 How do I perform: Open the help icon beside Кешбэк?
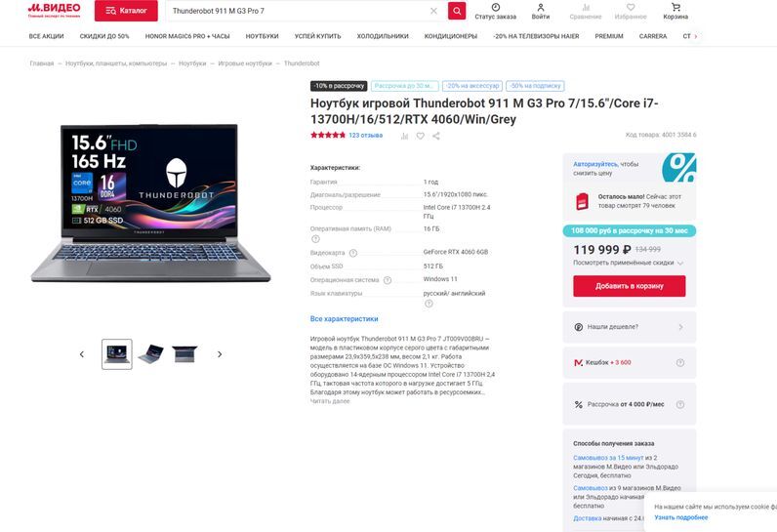point(680,362)
